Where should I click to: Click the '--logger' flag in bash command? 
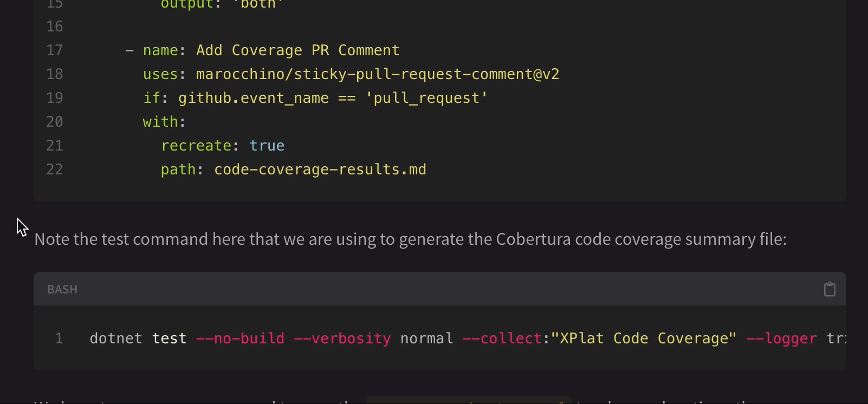click(x=782, y=338)
